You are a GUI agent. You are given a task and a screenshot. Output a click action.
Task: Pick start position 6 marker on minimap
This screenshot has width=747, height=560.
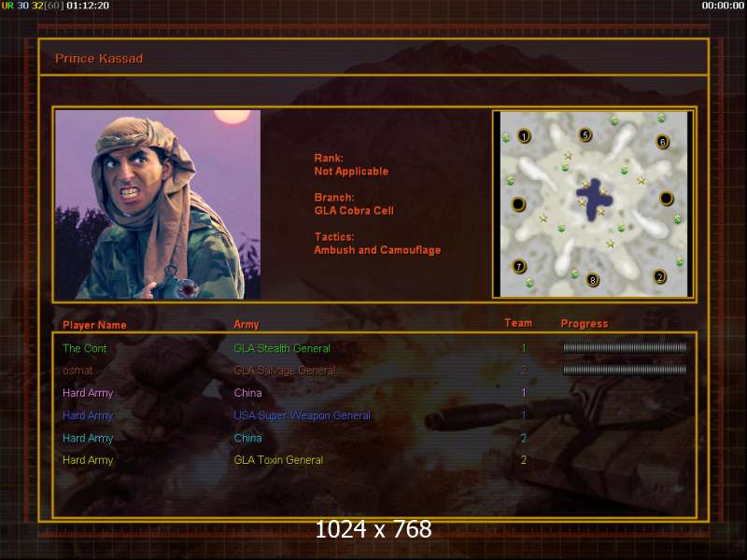click(662, 142)
